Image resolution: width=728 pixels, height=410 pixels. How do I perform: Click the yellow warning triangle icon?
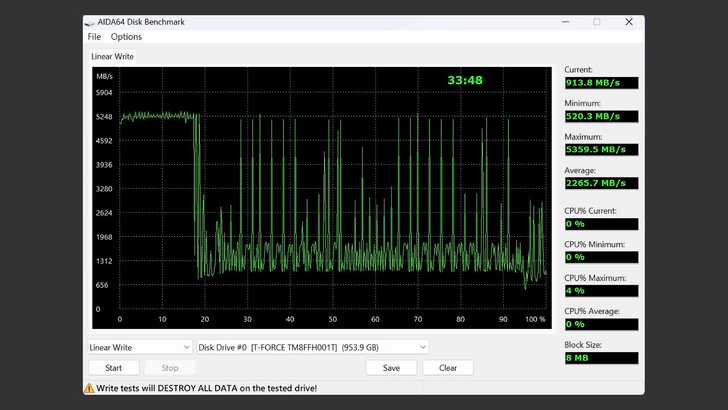[x=89, y=387]
